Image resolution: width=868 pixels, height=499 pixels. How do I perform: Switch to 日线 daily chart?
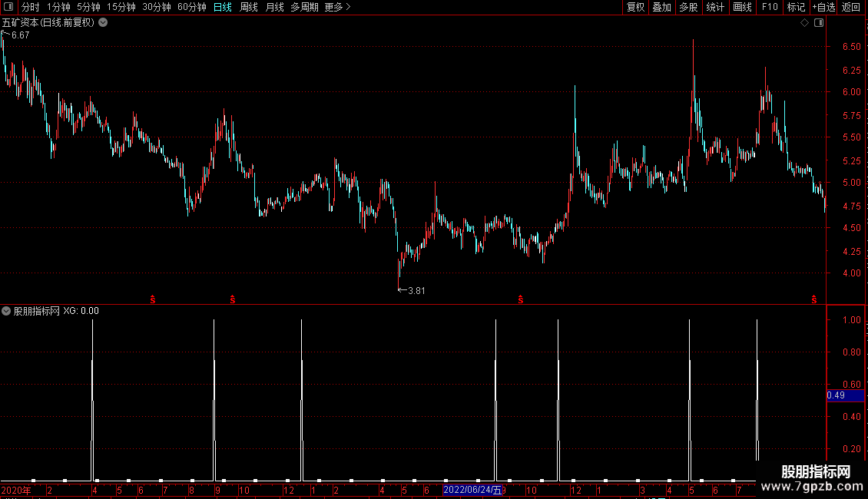223,7
